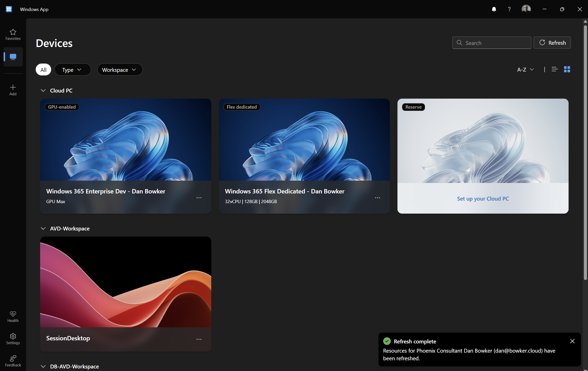This screenshot has height=371, width=588.
Task: Open more options for SessionDesktop
Action: click(199, 339)
